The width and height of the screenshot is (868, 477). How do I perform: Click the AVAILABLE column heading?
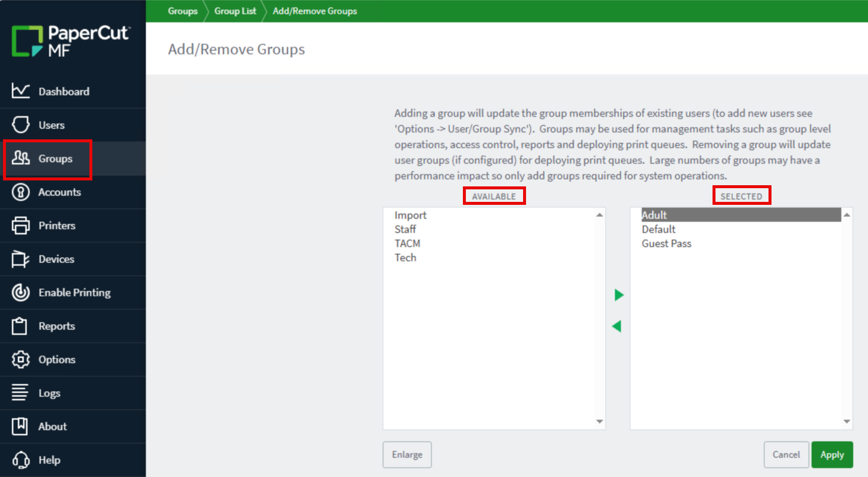[494, 196]
